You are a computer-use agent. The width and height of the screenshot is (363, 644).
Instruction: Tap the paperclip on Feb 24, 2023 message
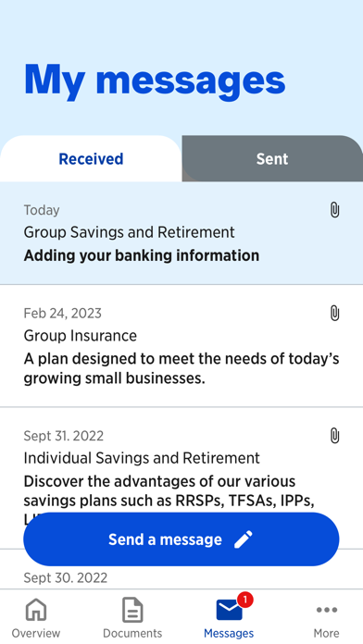click(334, 314)
